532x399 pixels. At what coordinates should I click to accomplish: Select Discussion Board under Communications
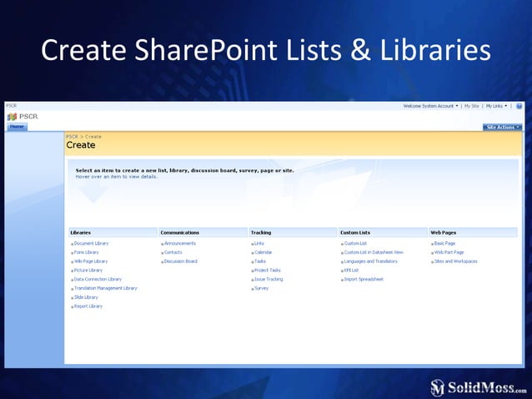181,261
